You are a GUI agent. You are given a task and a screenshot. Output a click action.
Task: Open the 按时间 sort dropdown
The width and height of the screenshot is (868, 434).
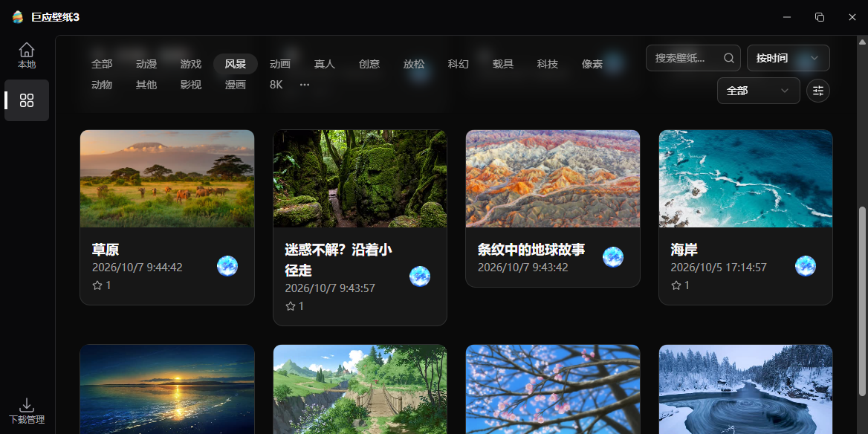click(x=788, y=58)
